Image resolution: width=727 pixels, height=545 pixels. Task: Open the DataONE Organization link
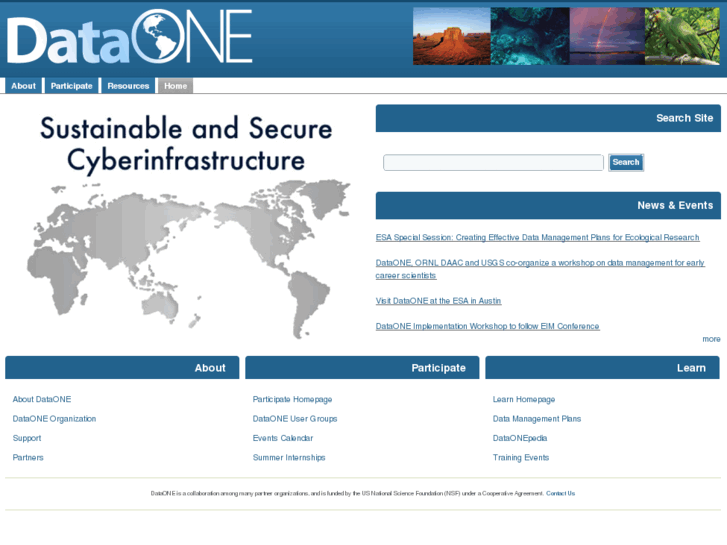tap(54, 419)
